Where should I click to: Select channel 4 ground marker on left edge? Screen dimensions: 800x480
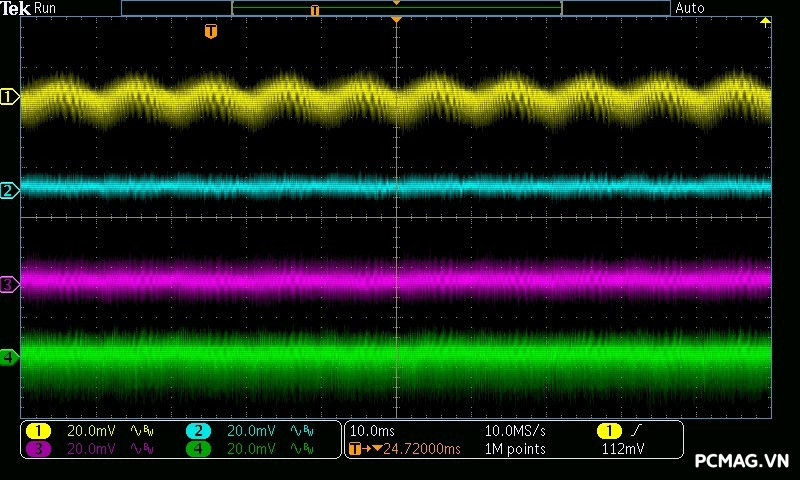[9, 357]
